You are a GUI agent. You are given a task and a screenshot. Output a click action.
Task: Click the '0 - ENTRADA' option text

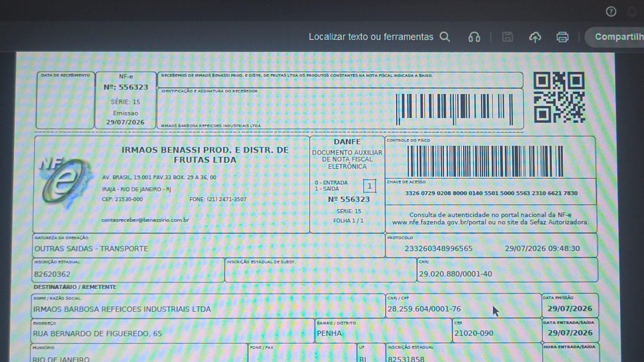tap(331, 183)
